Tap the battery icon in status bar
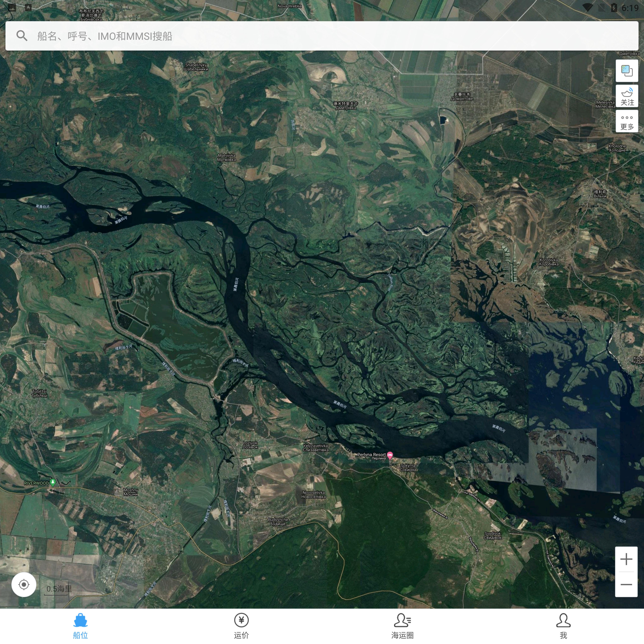Screen dimensions: 644x644 click(x=614, y=8)
